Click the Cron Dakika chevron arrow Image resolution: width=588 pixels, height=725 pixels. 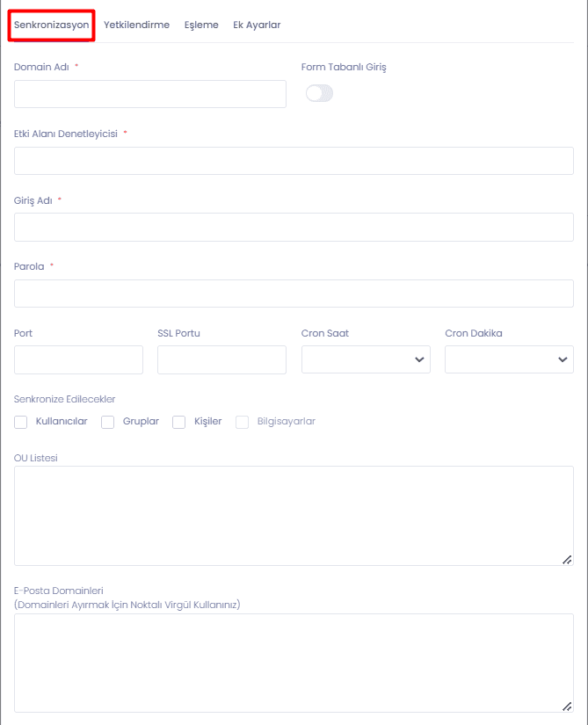click(x=563, y=359)
